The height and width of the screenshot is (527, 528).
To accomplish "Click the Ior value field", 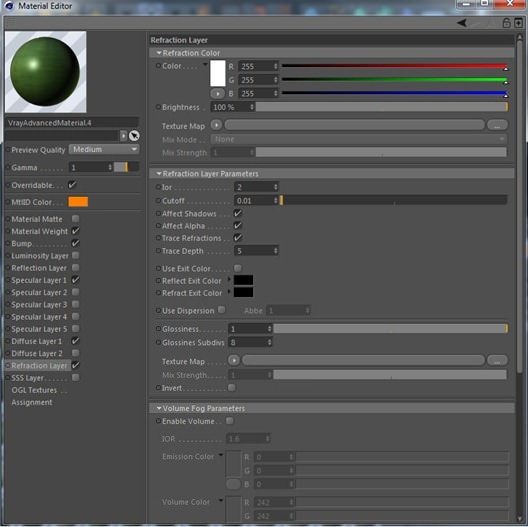I will tap(256, 187).
